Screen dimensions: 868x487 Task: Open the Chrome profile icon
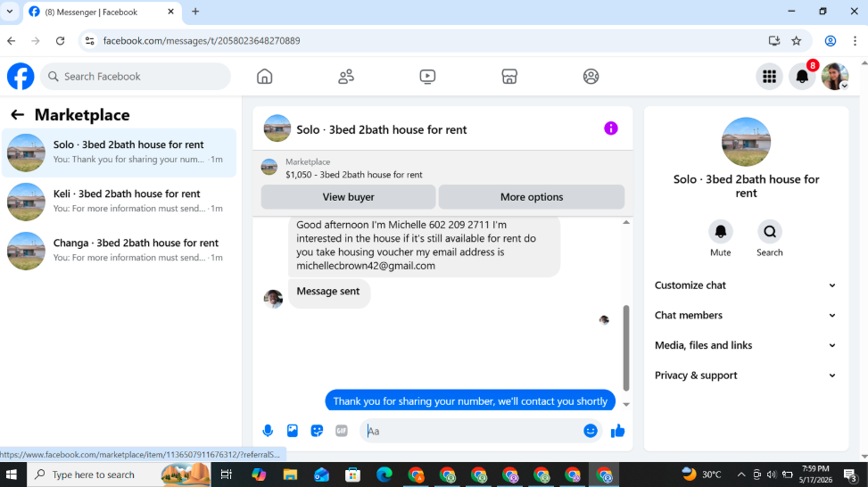pos(830,40)
